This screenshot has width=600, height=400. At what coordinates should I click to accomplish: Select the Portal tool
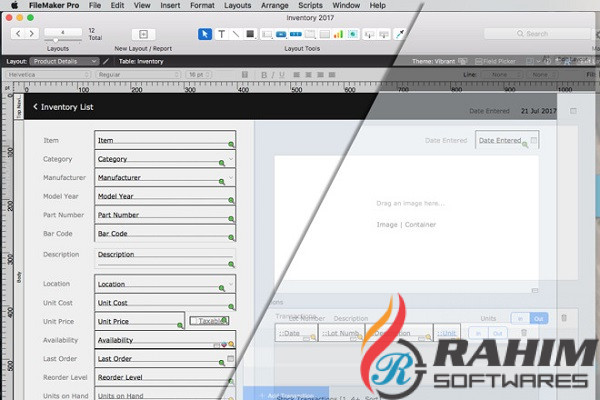coord(324,34)
